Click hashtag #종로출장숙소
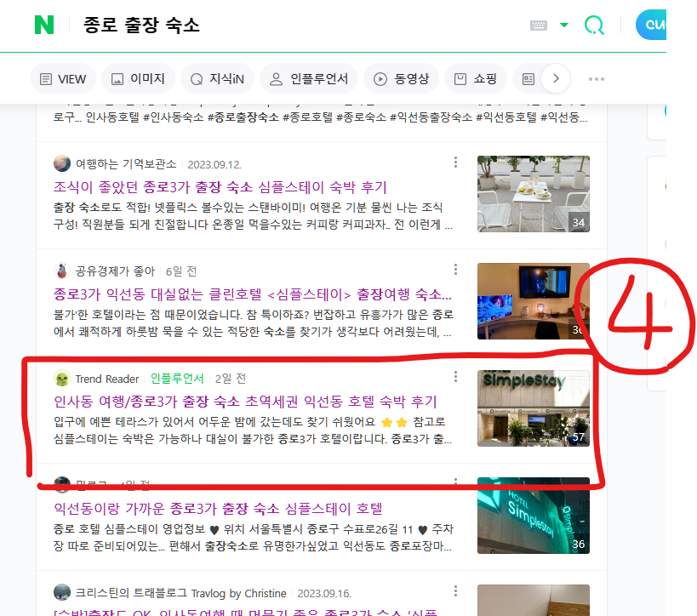The height and width of the screenshot is (616, 697). click(243, 117)
